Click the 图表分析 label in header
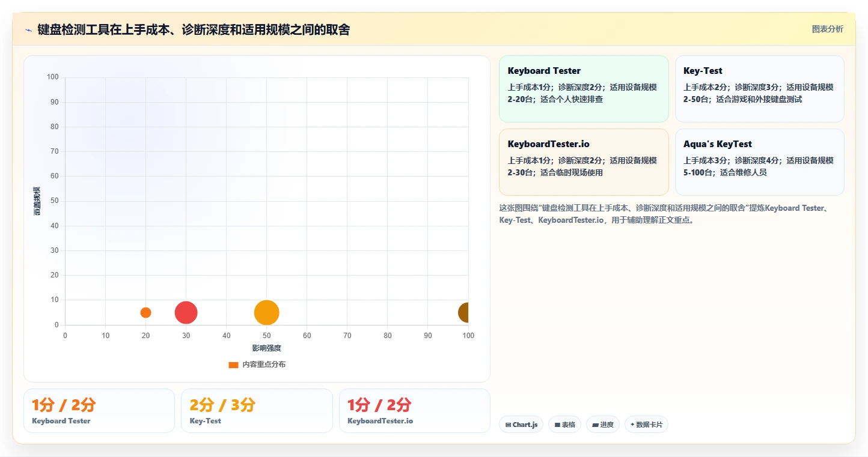Viewport: 868px width, 457px height. click(x=827, y=29)
